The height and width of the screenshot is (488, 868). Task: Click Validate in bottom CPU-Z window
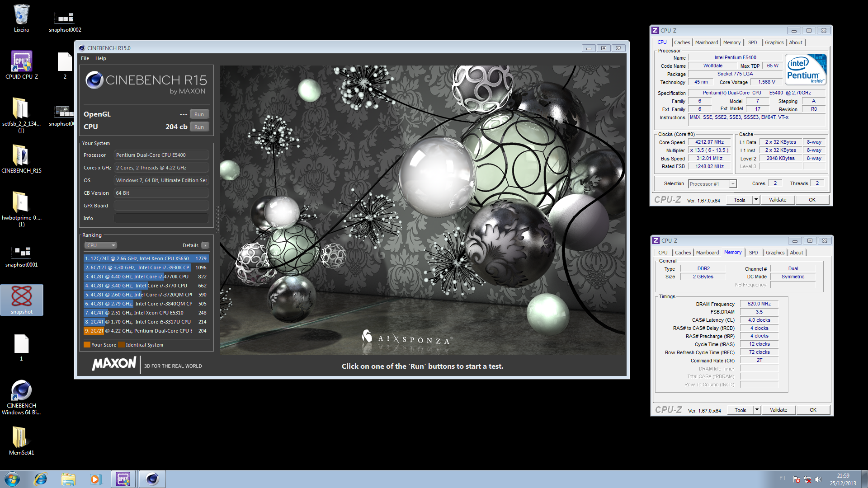click(x=778, y=410)
